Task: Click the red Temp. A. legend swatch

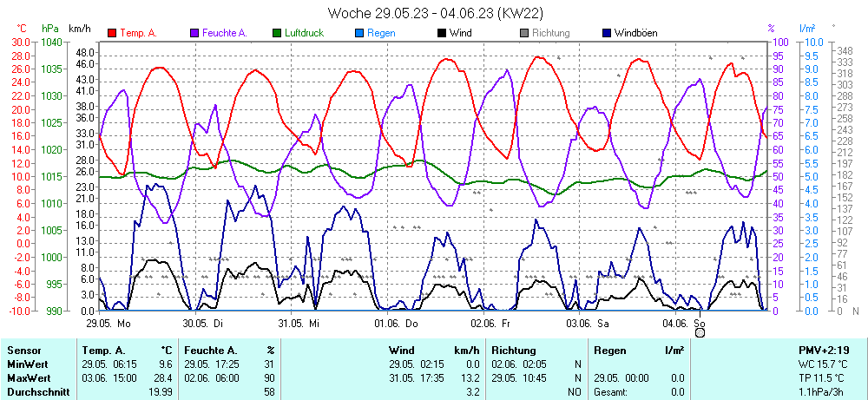Action: (112, 33)
